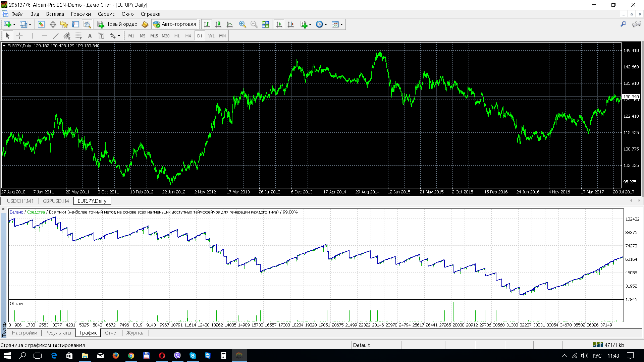Zoom out of the chart
Viewport: 644px width, 362px height.
click(254, 24)
